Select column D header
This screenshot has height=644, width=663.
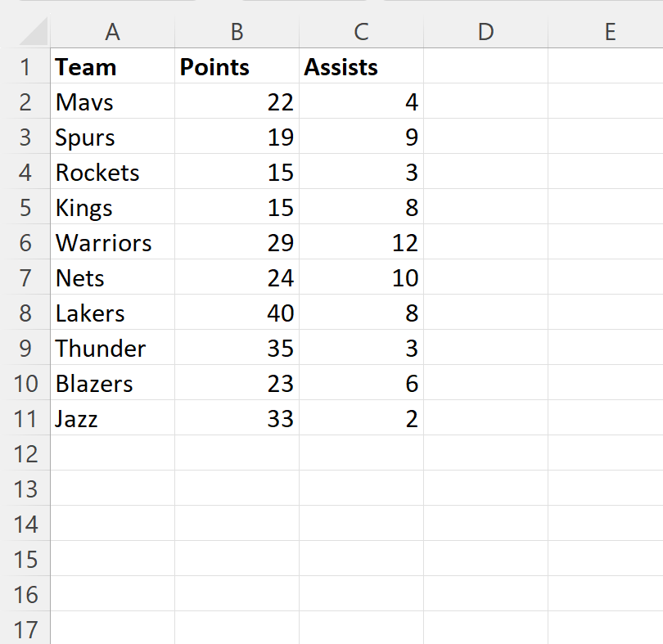point(485,32)
